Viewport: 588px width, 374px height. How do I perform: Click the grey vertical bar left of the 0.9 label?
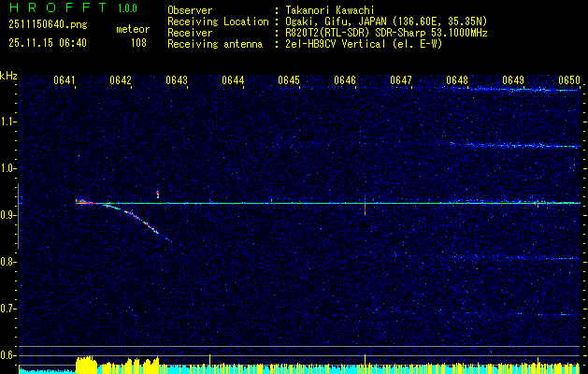point(18,216)
